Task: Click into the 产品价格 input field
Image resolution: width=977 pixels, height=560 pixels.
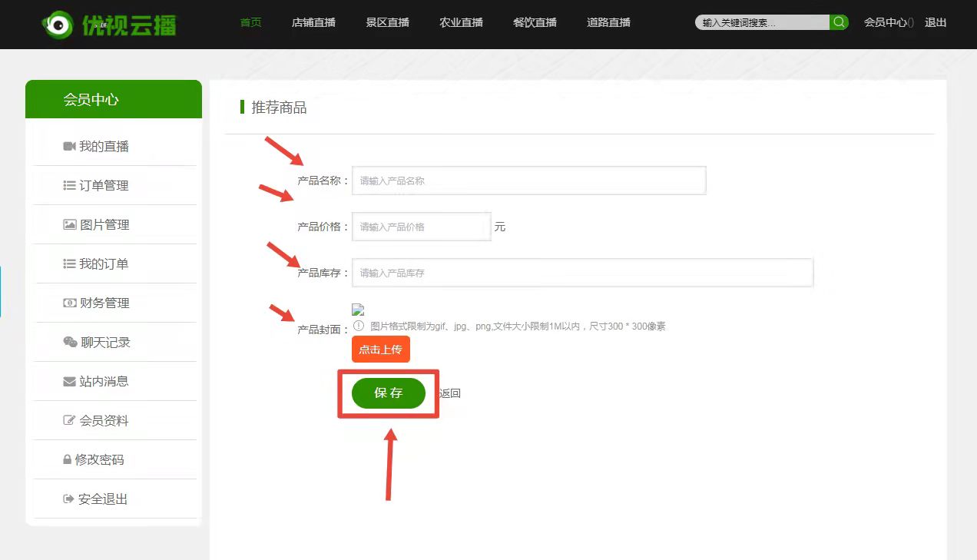Action: point(421,227)
